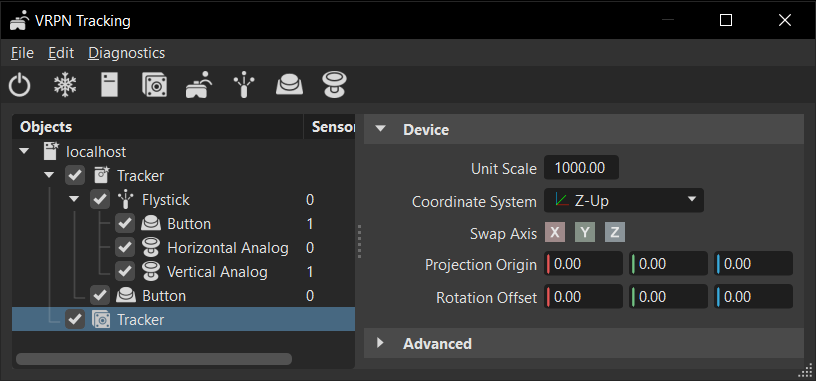Click the Projection Origin red X field

click(583, 264)
